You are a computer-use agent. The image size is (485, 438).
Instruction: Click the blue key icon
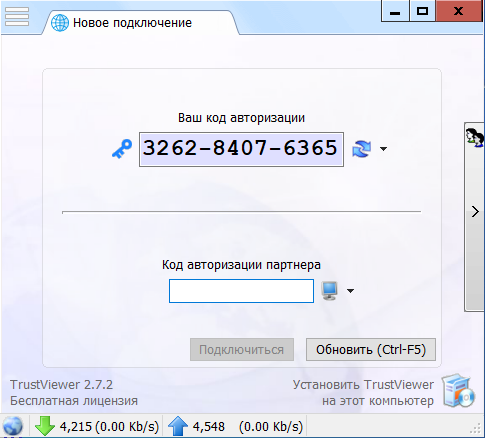click(122, 149)
